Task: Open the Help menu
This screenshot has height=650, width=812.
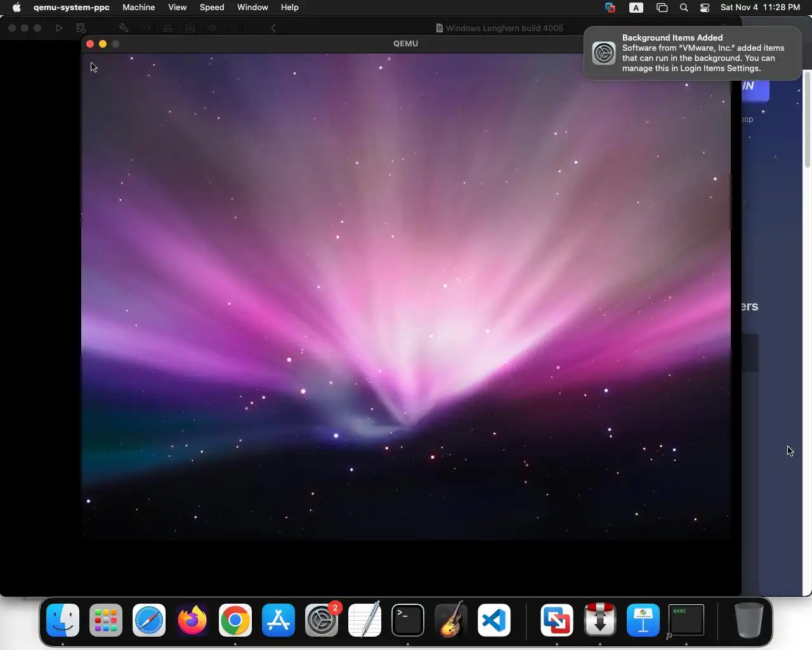Action: (x=290, y=8)
